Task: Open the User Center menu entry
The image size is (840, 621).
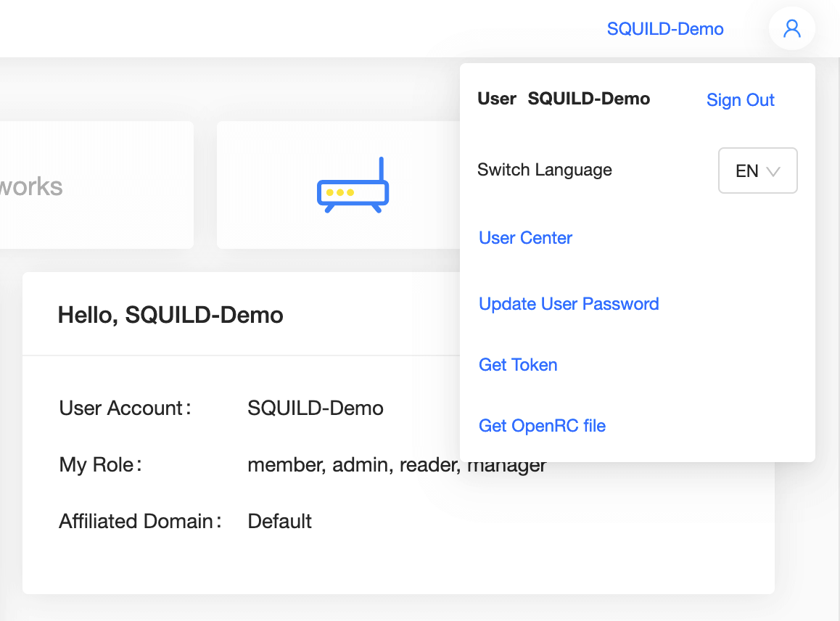Action: click(x=525, y=238)
